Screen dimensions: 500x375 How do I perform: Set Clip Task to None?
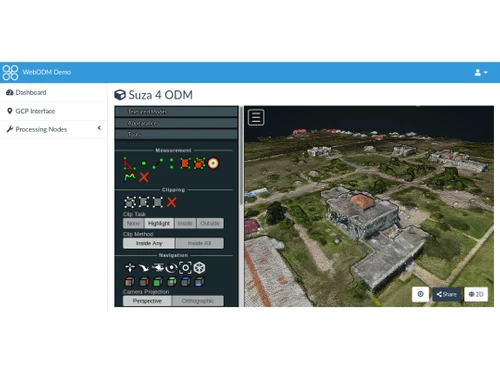point(134,223)
